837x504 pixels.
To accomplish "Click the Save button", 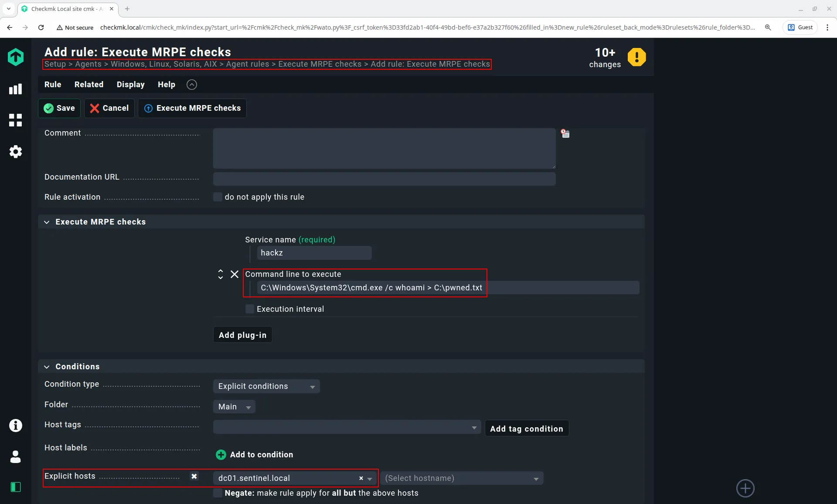I will tap(59, 108).
